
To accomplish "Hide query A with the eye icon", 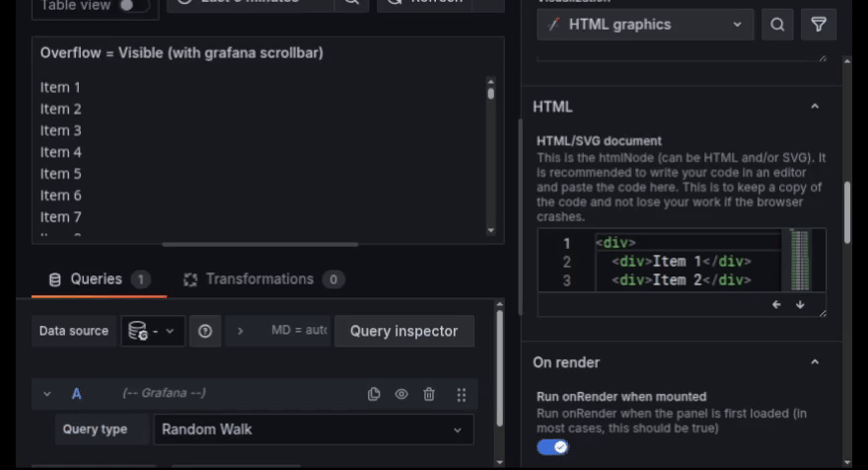I will pyautogui.click(x=401, y=394).
